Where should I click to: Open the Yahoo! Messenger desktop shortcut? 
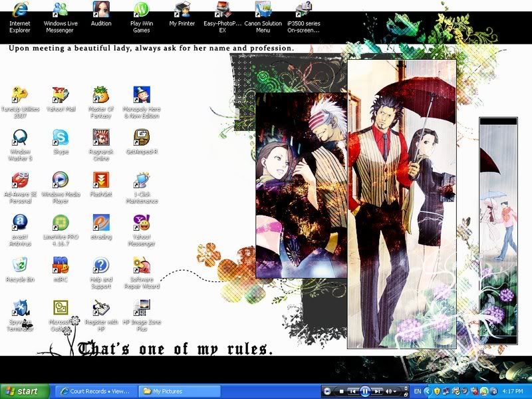142,230
